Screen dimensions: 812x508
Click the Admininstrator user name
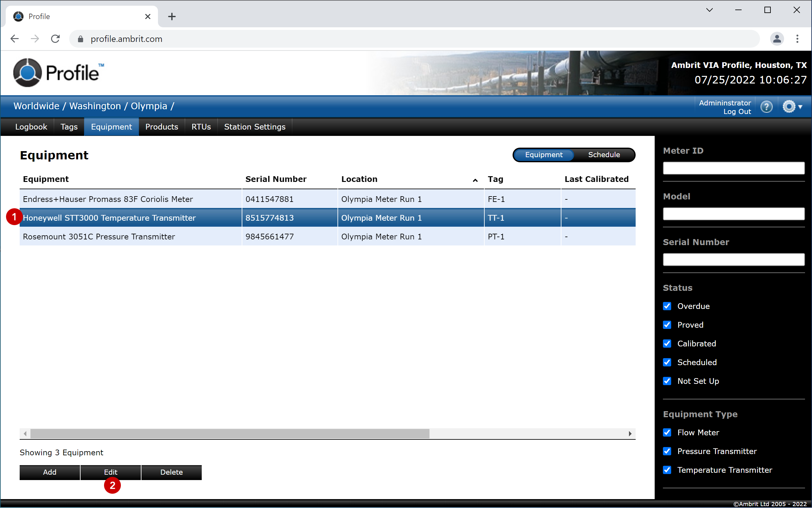coord(725,103)
